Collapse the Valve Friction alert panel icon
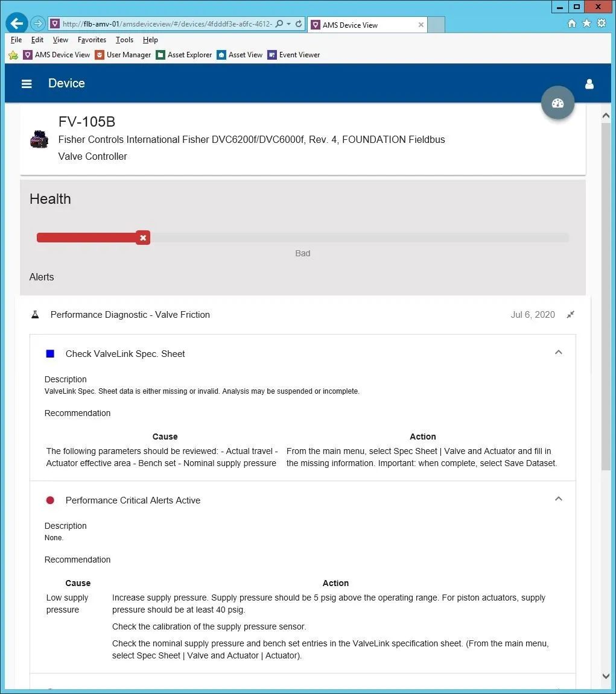This screenshot has width=616, height=694. pyautogui.click(x=570, y=315)
